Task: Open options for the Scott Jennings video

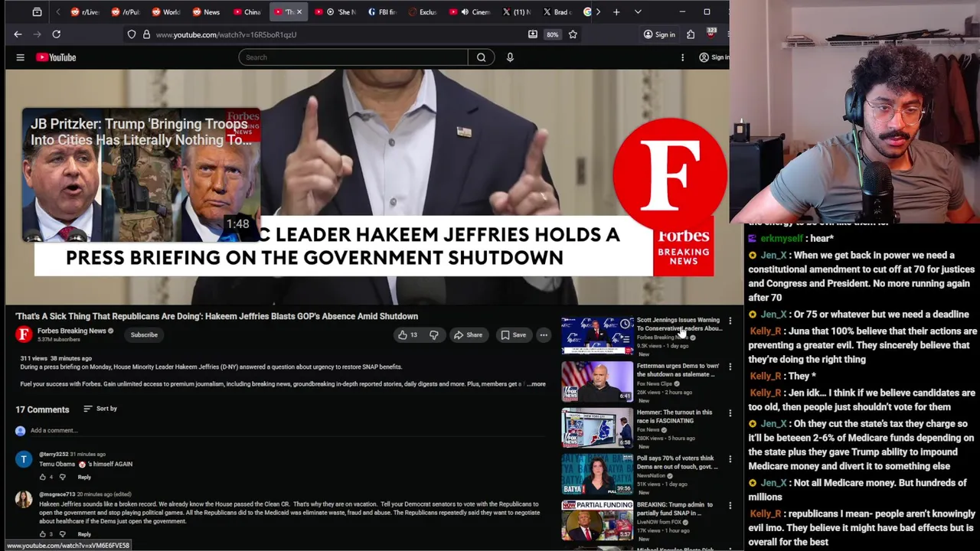Action: [730, 321]
